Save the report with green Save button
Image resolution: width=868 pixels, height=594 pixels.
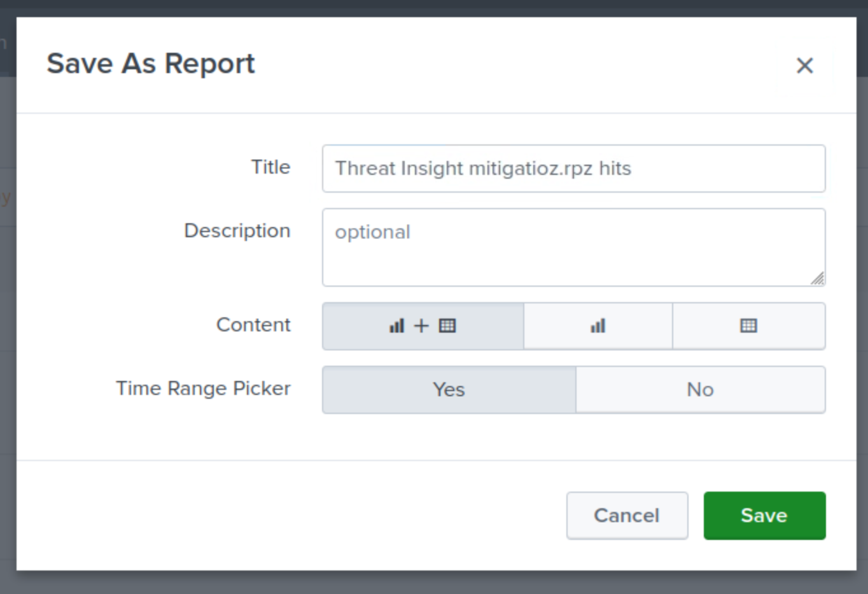tap(764, 515)
